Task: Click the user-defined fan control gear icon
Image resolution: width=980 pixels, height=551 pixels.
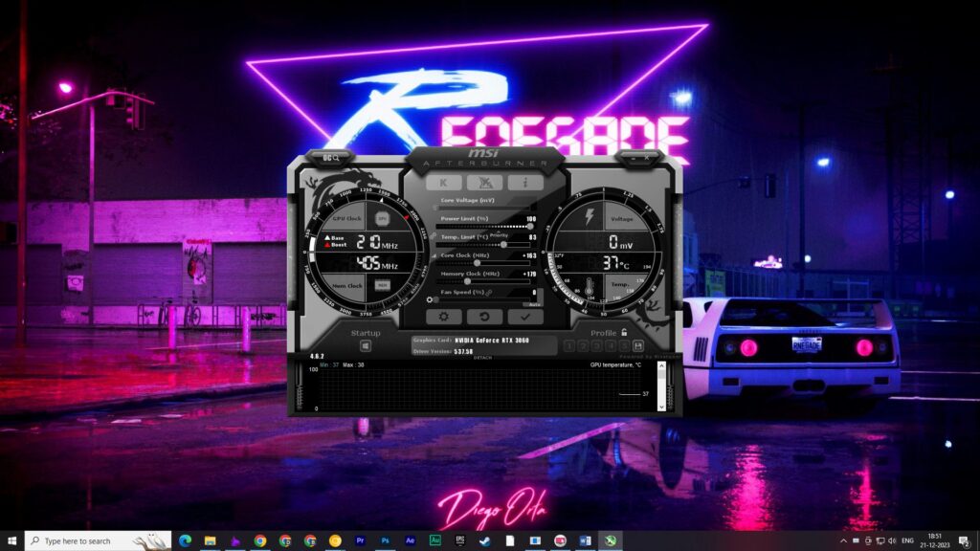Action: [430, 299]
